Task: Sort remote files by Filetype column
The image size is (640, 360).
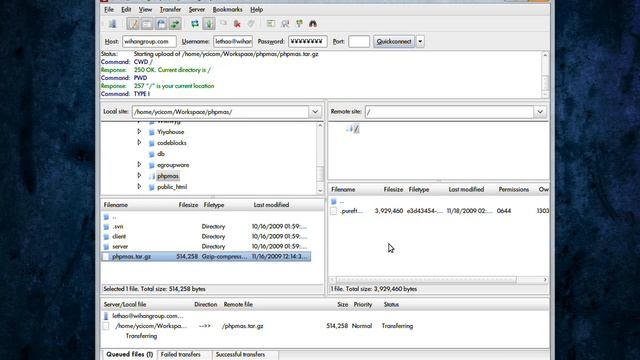Action: coord(419,189)
